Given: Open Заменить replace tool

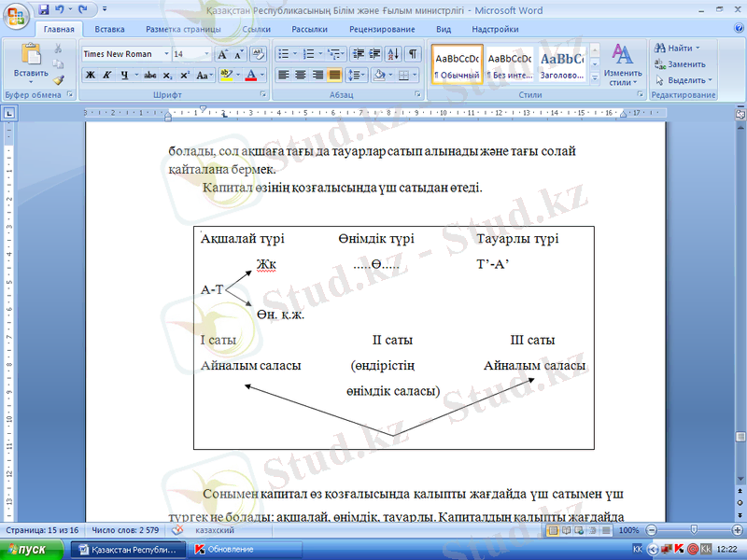Looking at the screenshot, I should pyautogui.click(x=680, y=63).
